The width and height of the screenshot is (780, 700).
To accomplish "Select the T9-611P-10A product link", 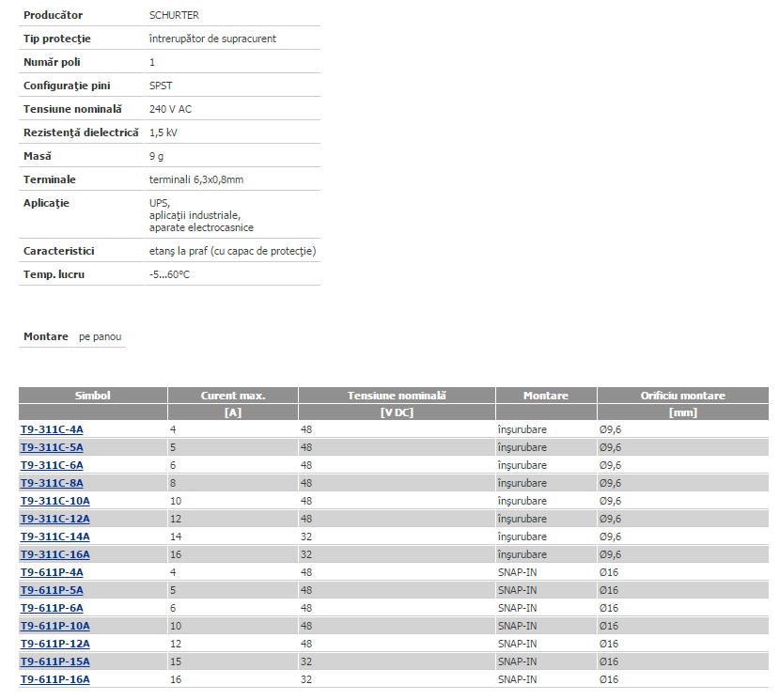I will point(55,626).
